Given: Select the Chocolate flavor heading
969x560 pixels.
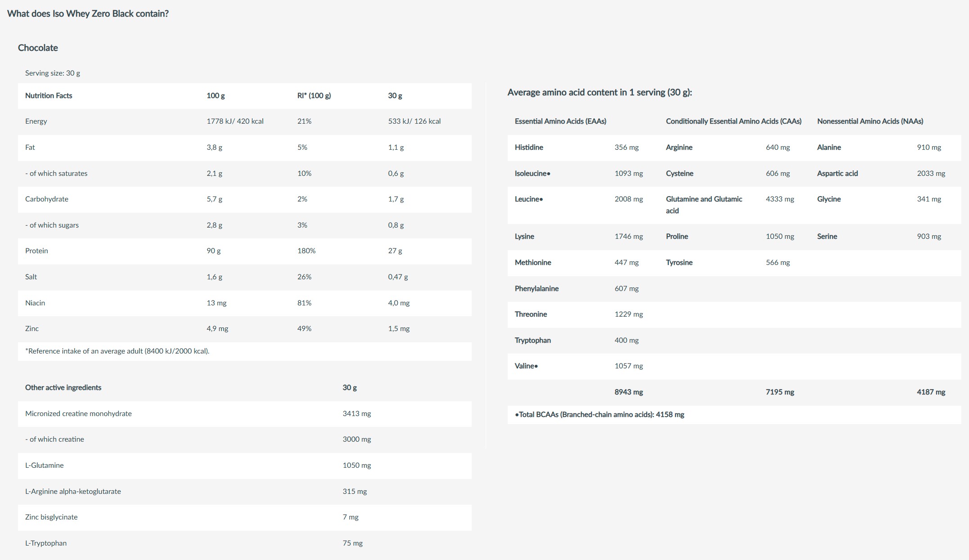Looking at the screenshot, I should coord(38,48).
